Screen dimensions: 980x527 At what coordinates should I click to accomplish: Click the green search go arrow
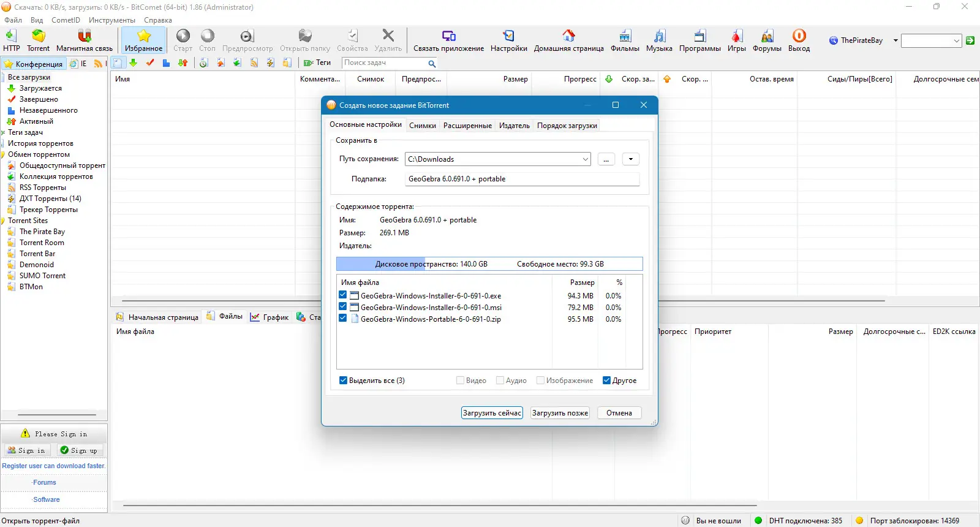[x=970, y=40]
